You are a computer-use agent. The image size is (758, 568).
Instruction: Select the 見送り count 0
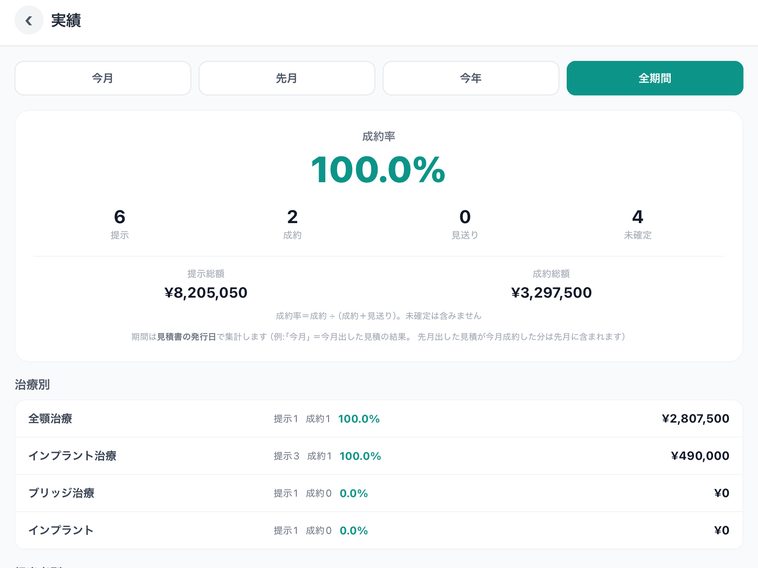(x=465, y=217)
